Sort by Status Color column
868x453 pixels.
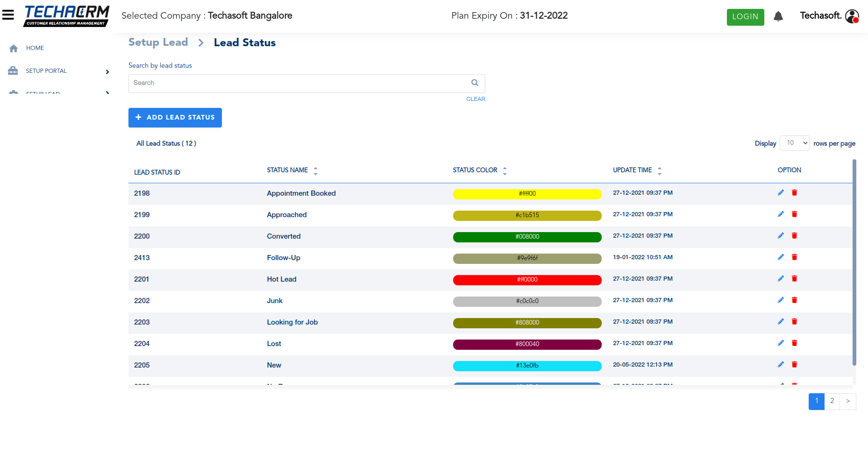505,170
